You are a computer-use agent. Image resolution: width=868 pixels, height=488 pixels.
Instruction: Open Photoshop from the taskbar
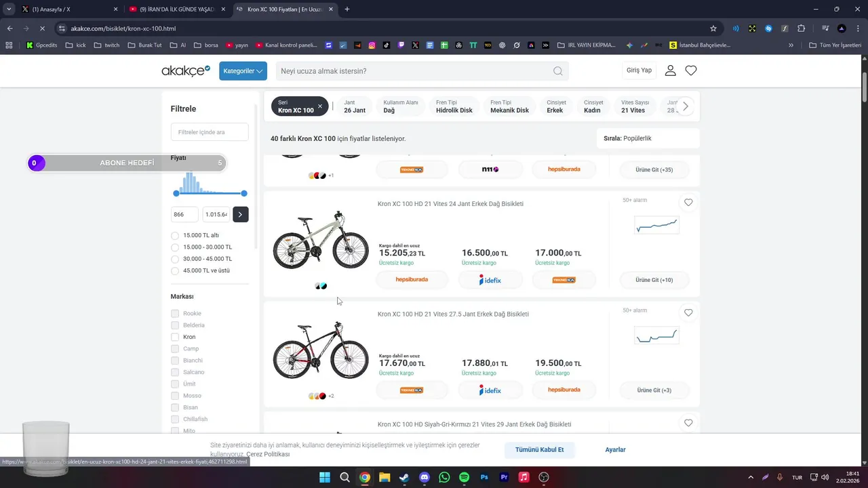(484, 477)
